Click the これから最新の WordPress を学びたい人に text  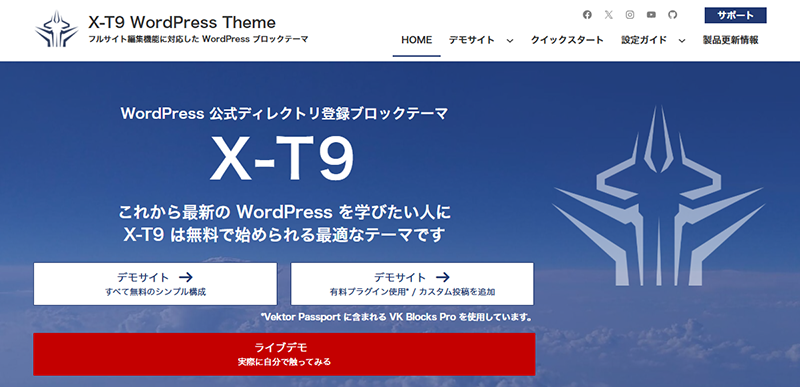tap(285, 212)
